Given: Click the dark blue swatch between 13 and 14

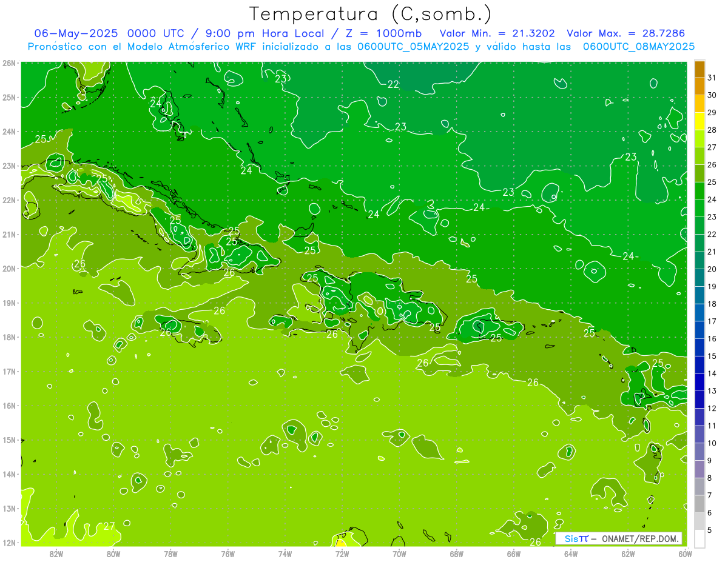Looking at the screenshot, I should coord(699,382).
